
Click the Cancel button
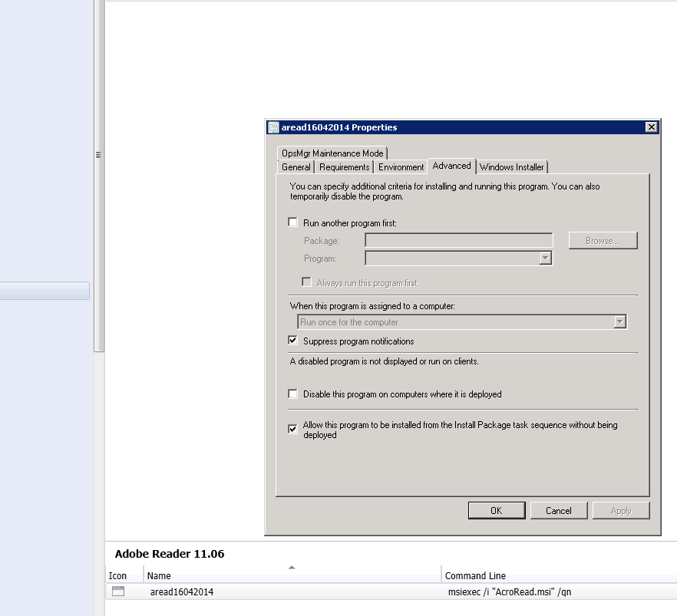click(x=558, y=511)
